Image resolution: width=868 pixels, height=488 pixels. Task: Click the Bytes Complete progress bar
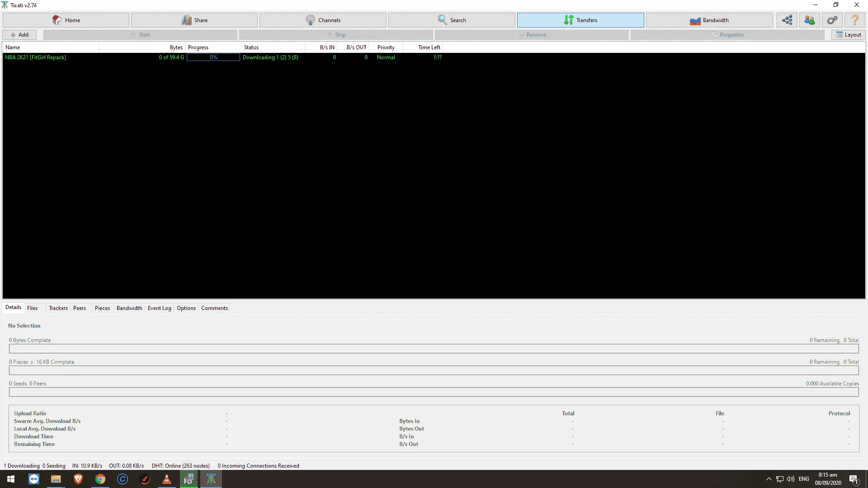pos(434,349)
